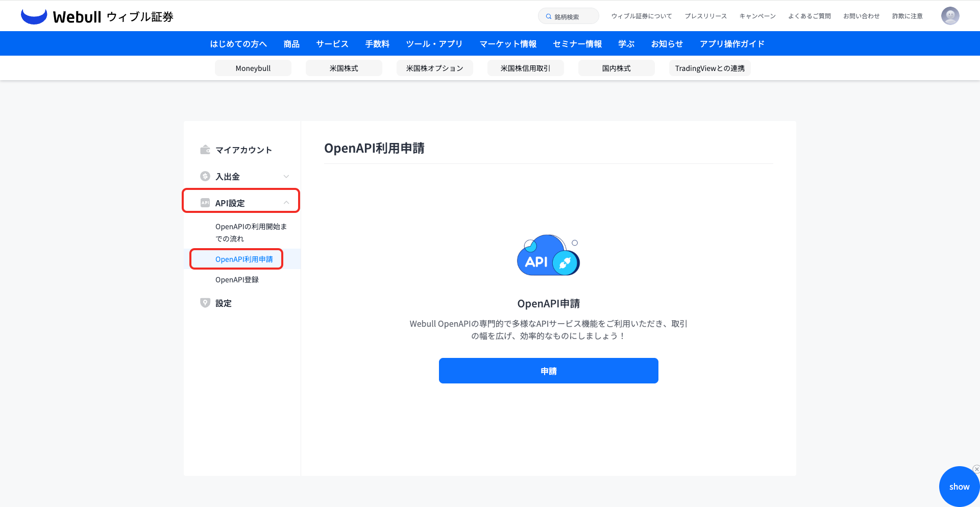
Task: Open the show chat widget
Action: click(959, 487)
